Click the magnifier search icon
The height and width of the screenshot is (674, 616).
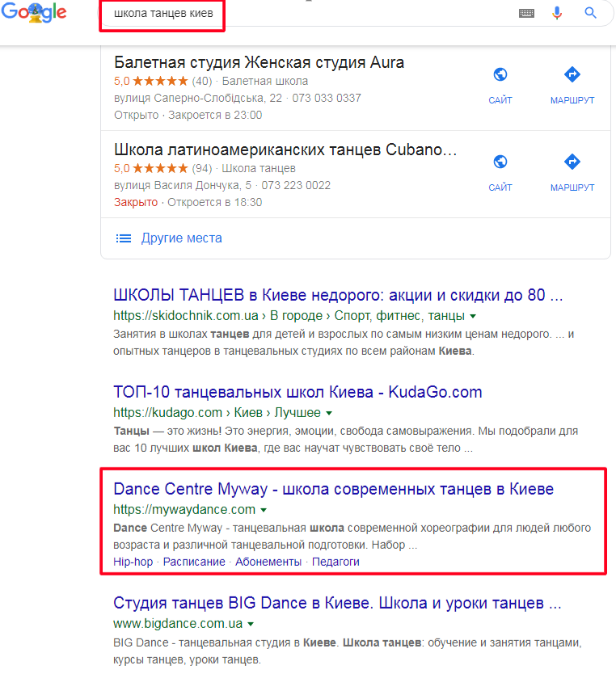click(591, 13)
